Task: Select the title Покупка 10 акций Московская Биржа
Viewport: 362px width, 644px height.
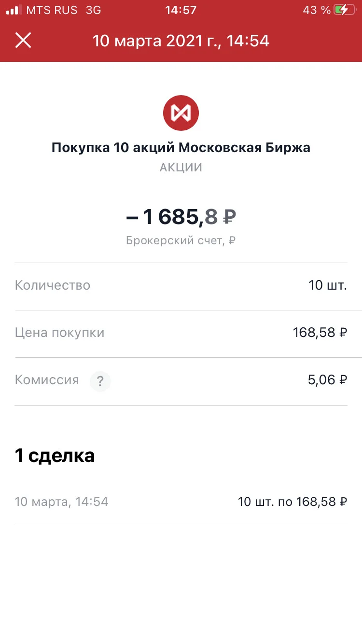Action: click(181, 147)
